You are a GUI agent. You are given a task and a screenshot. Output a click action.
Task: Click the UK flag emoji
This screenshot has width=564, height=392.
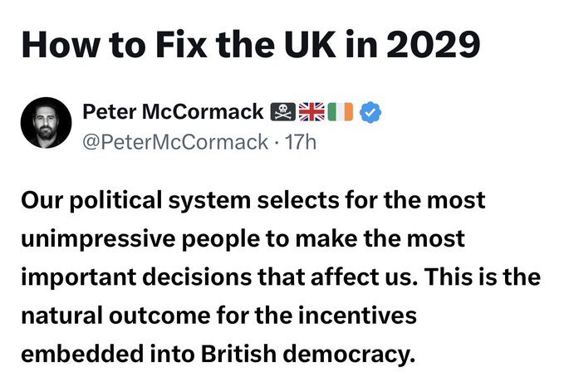(312, 111)
